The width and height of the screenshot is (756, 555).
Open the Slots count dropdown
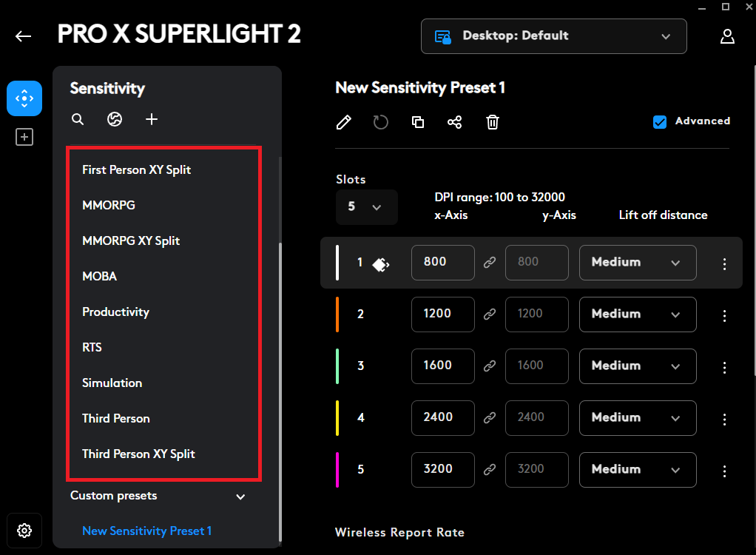point(366,207)
